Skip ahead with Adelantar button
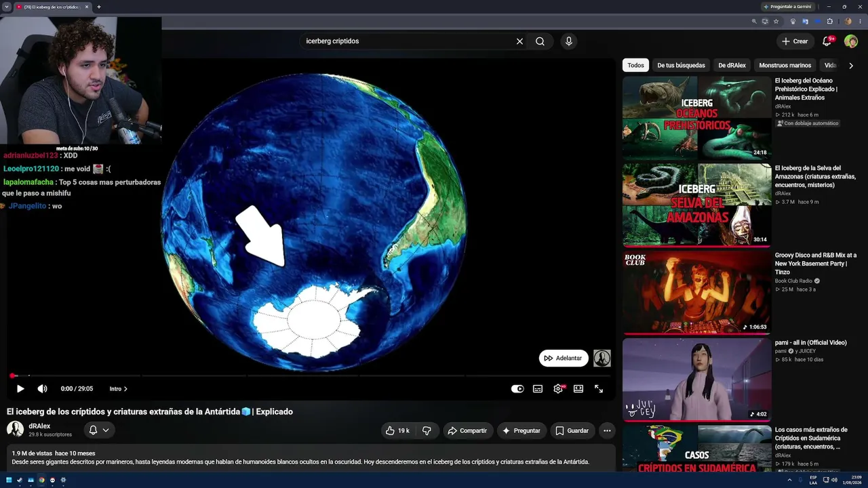 (564, 358)
